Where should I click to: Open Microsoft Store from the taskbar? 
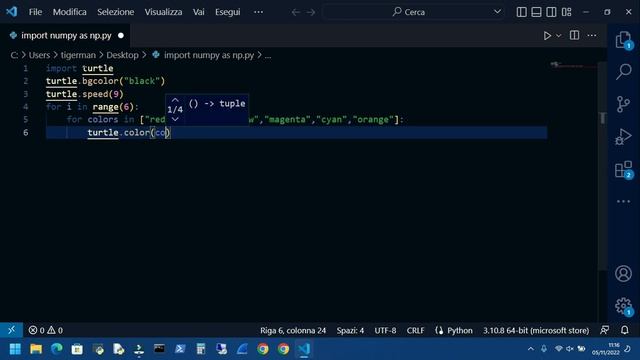pyautogui.click(x=77, y=349)
